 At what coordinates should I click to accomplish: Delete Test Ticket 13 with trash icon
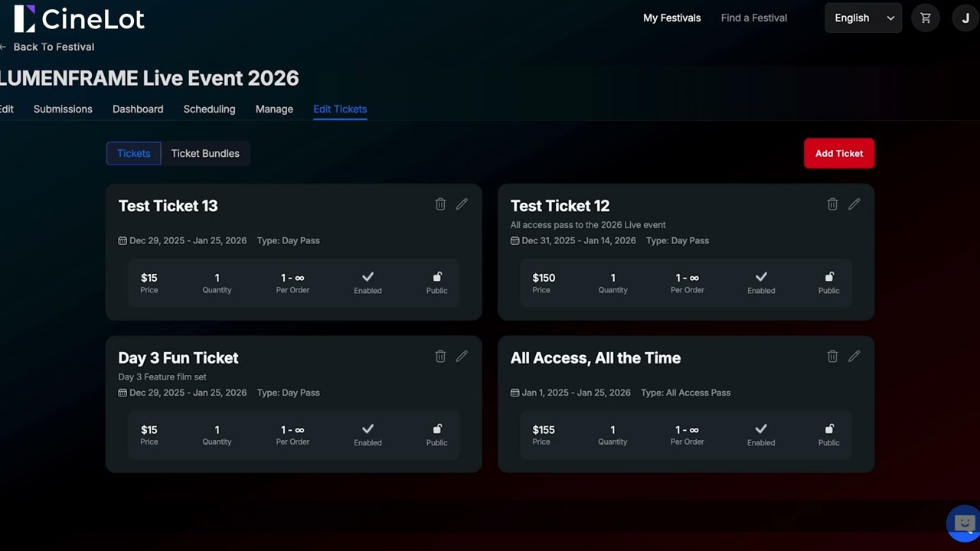(440, 204)
